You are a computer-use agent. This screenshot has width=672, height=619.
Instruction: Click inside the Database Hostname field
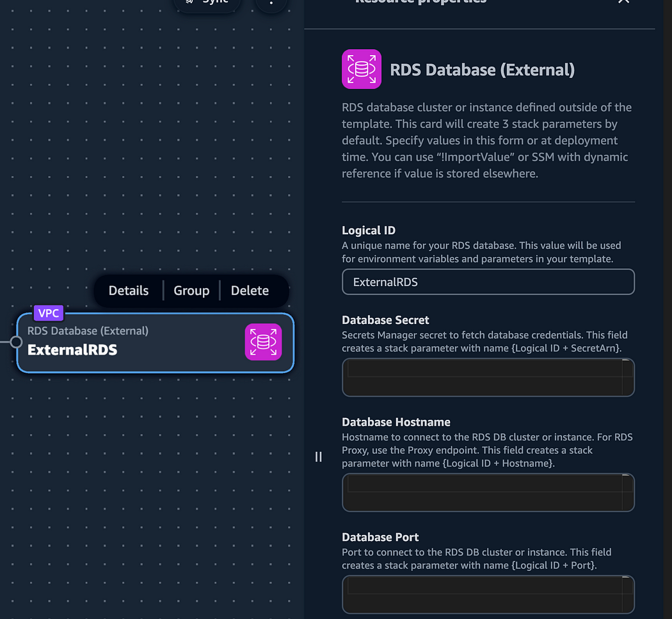488,492
